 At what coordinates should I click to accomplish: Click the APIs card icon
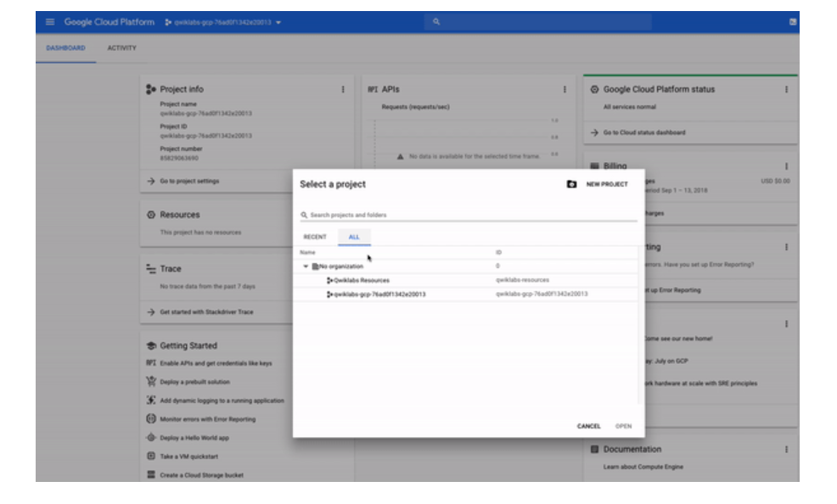373,90
